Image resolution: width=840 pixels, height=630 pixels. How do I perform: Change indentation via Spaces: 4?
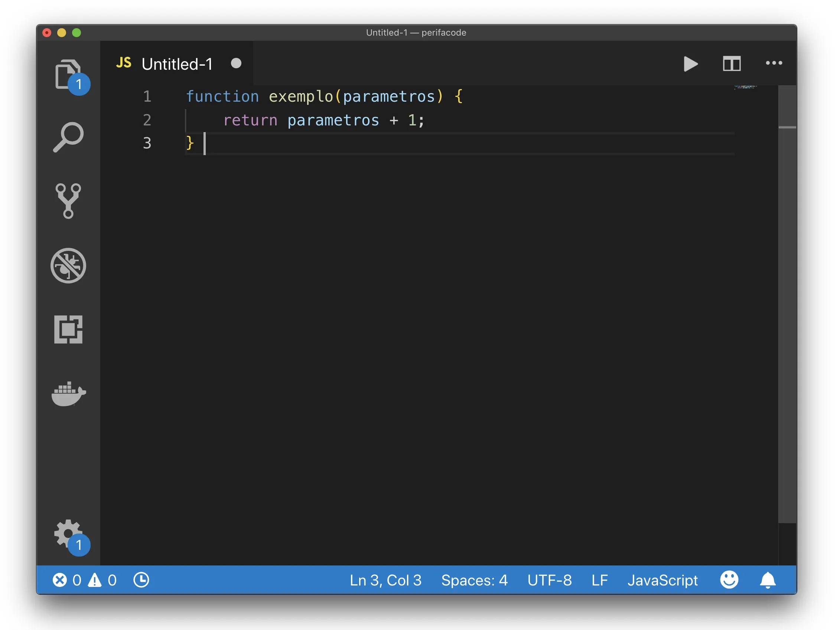[474, 580]
